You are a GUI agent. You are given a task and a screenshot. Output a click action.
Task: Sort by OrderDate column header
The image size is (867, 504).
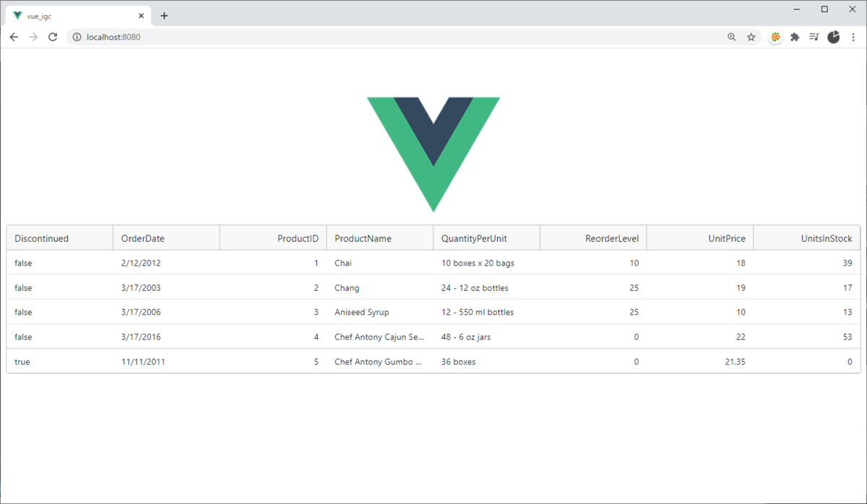[x=166, y=238]
